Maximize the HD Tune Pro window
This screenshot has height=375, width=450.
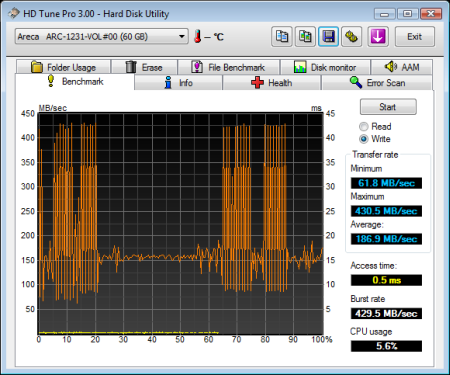pos(407,14)
